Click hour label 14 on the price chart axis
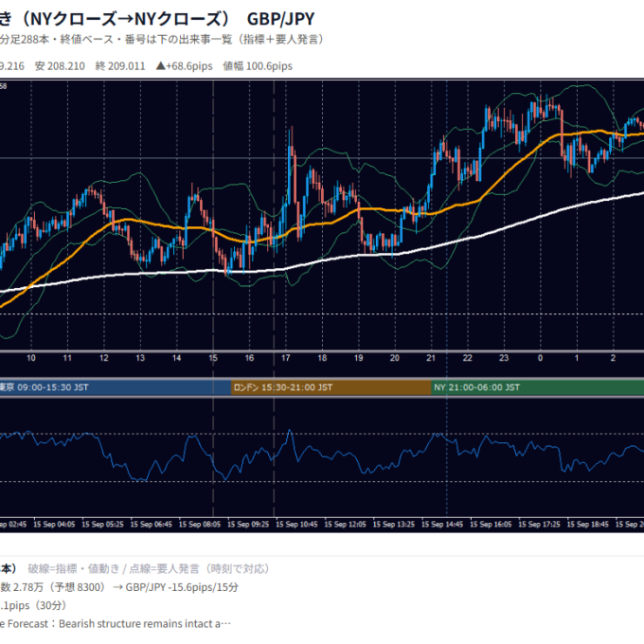 pos(176,358)
